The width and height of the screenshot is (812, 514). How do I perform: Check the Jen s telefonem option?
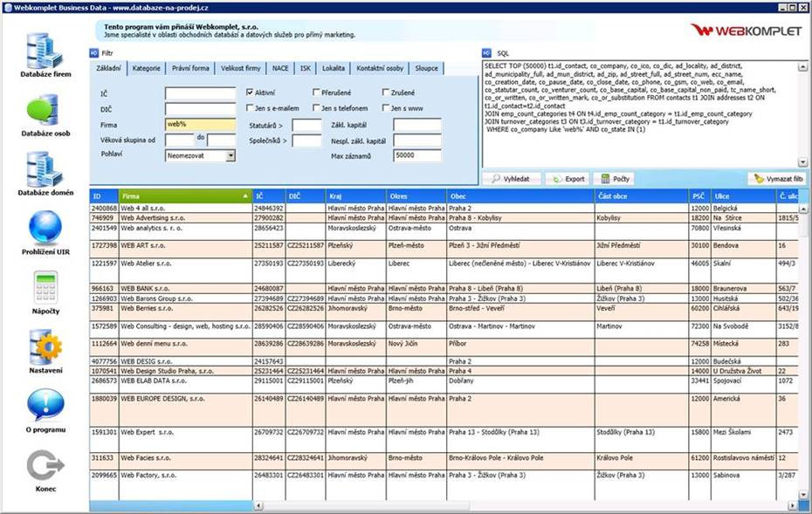pos(316,107)
